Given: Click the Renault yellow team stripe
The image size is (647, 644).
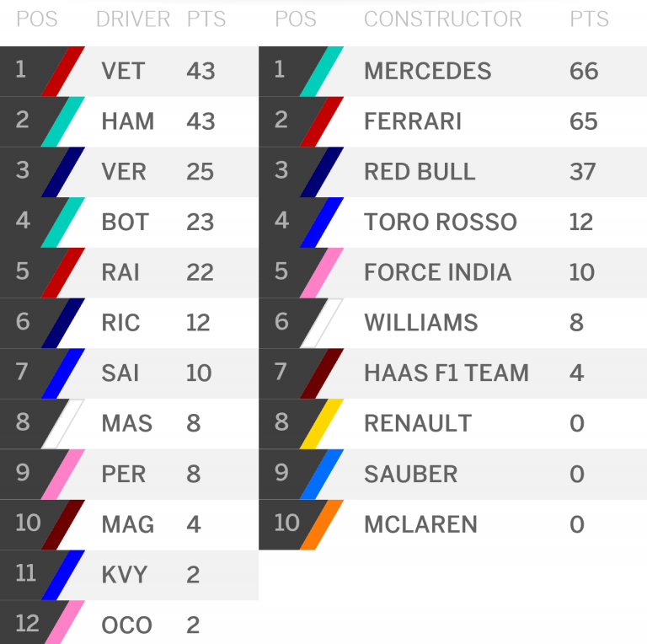Looking at the screenshot, I should [322, 424].
